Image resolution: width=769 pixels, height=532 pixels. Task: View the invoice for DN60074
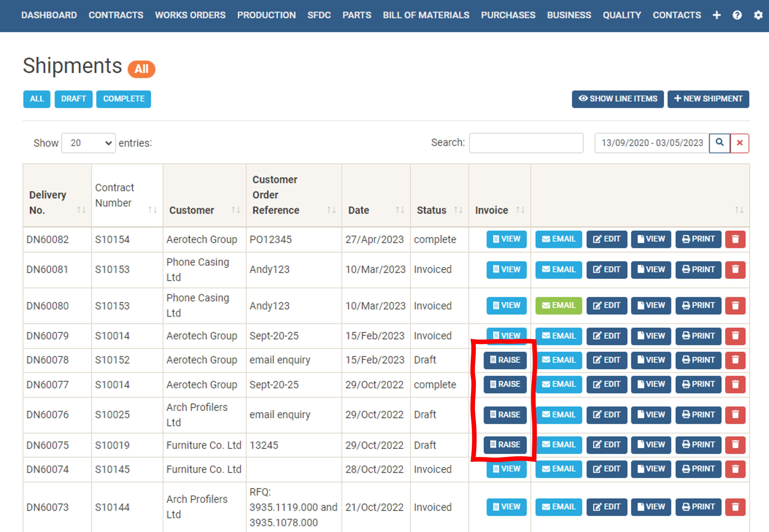tap(506, 469)
